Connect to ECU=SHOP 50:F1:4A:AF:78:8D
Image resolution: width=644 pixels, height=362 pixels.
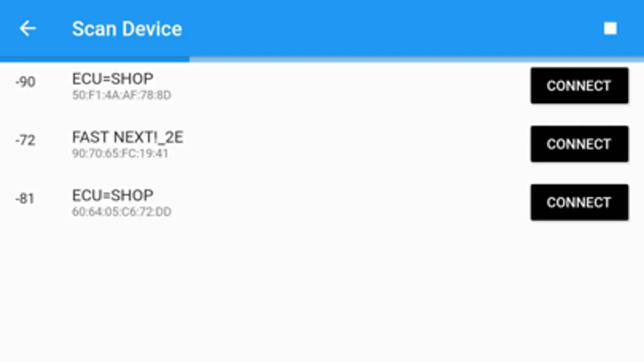[579, 86]
